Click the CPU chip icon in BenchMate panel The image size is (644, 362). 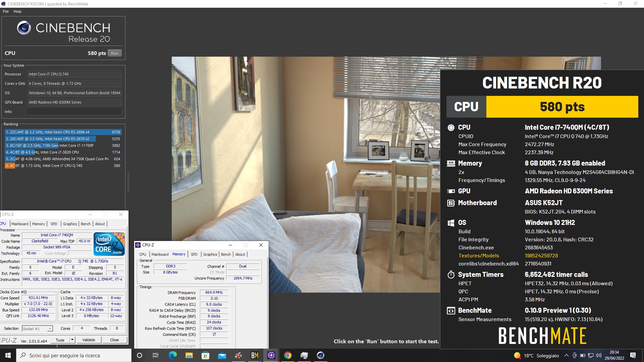(x=451, y=127)
